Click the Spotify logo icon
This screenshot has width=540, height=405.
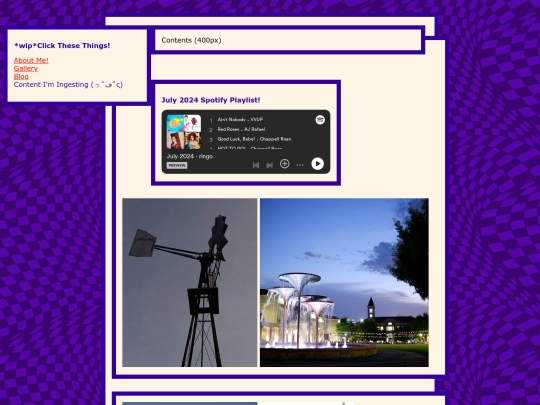[x=320, y=120]
